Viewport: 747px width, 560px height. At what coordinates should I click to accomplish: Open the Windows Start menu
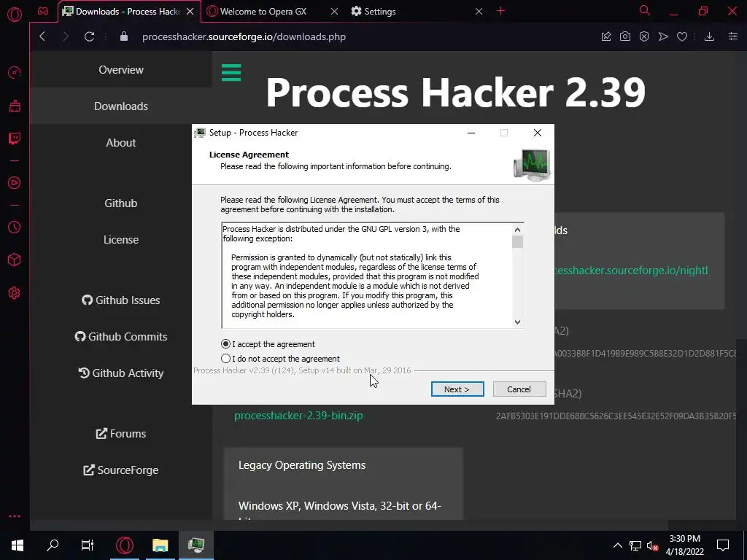[x=18, y=545]
